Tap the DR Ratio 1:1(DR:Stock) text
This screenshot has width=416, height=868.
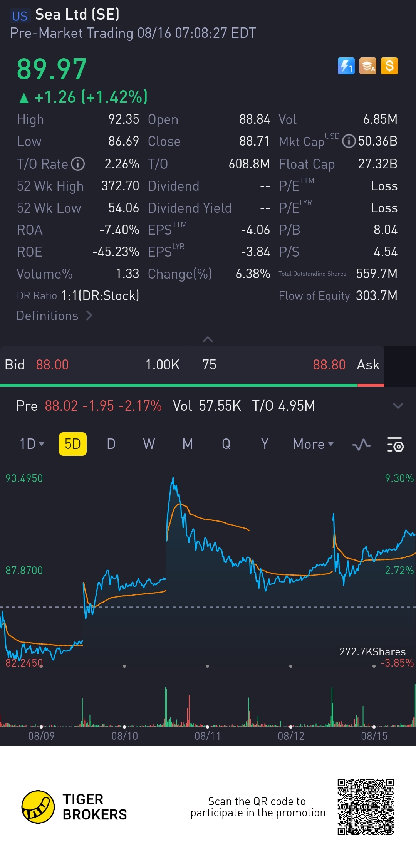click(100, 295)
